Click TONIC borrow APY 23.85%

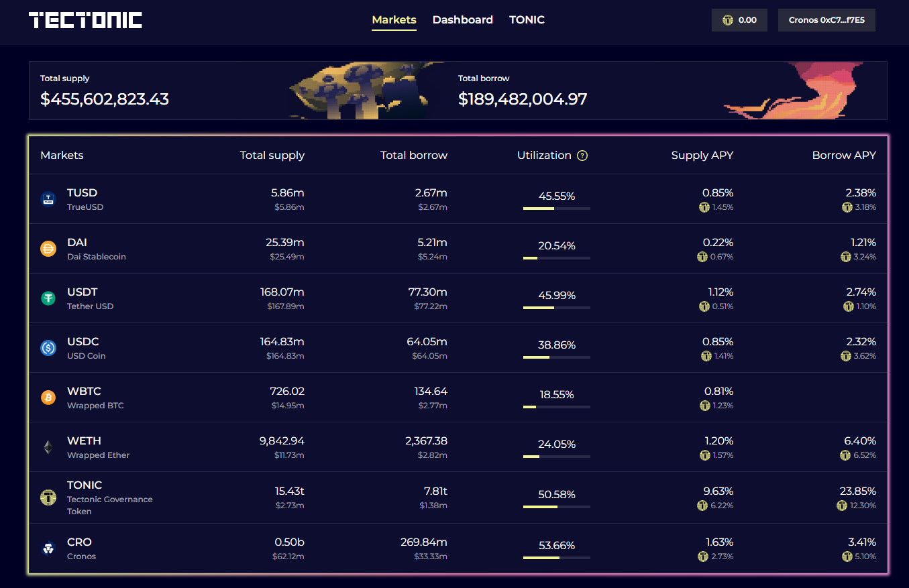click(858, 491)
